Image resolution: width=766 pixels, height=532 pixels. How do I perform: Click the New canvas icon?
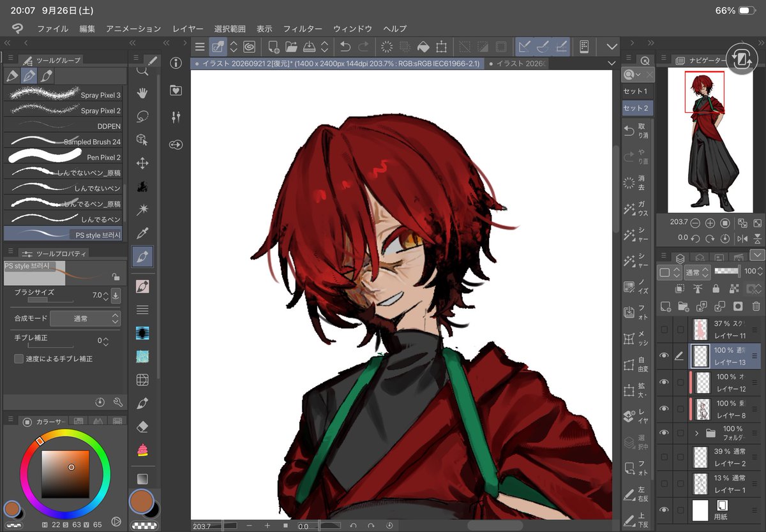273,47
